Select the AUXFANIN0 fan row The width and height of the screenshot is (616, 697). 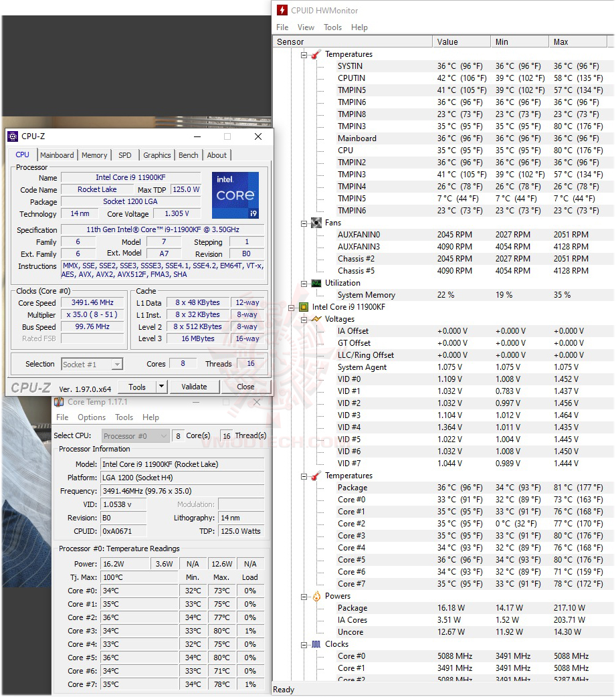[475, 235]
